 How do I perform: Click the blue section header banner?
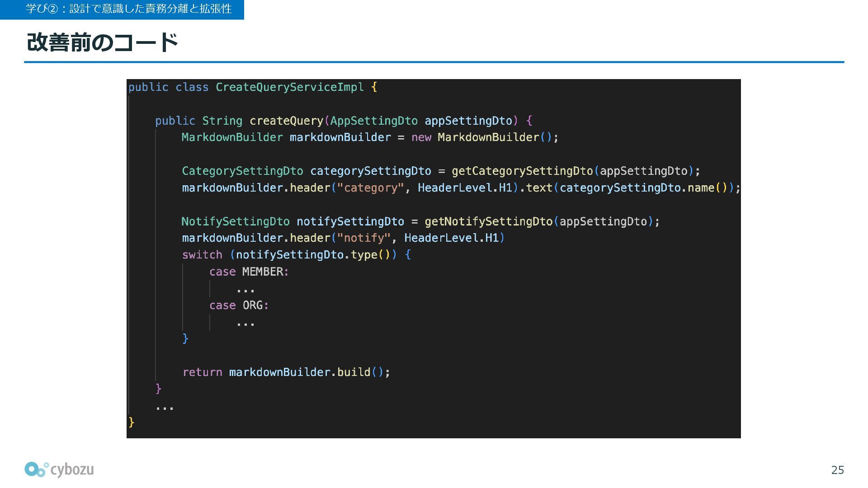(x=122, y=9)
